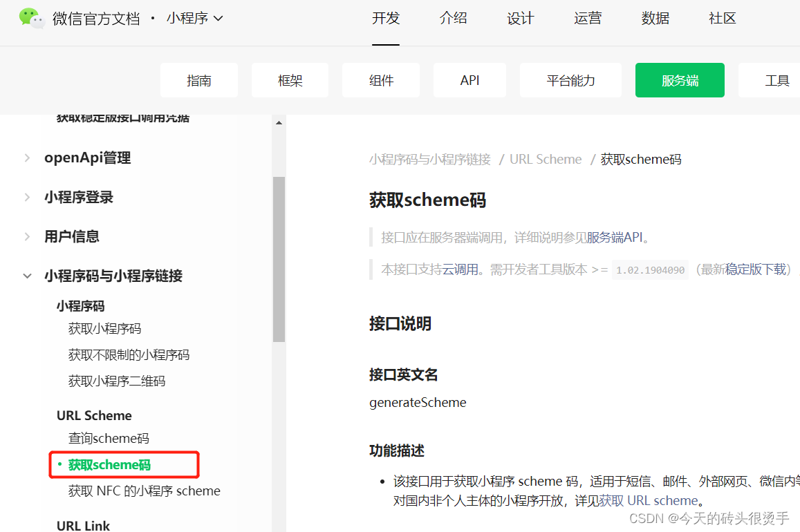
Task: Open the 组件 section button
Action: [381, 80]
